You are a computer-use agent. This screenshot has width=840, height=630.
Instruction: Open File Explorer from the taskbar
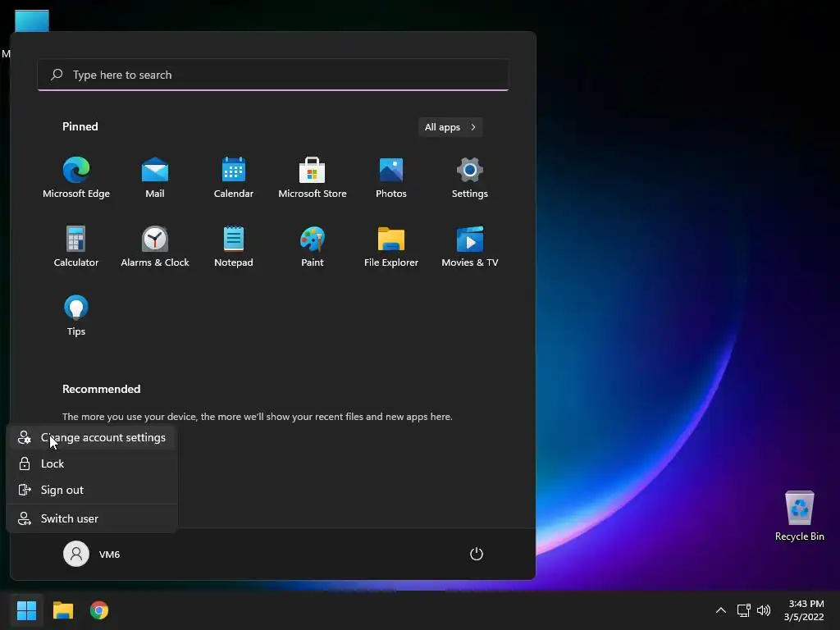pos(62,610)
